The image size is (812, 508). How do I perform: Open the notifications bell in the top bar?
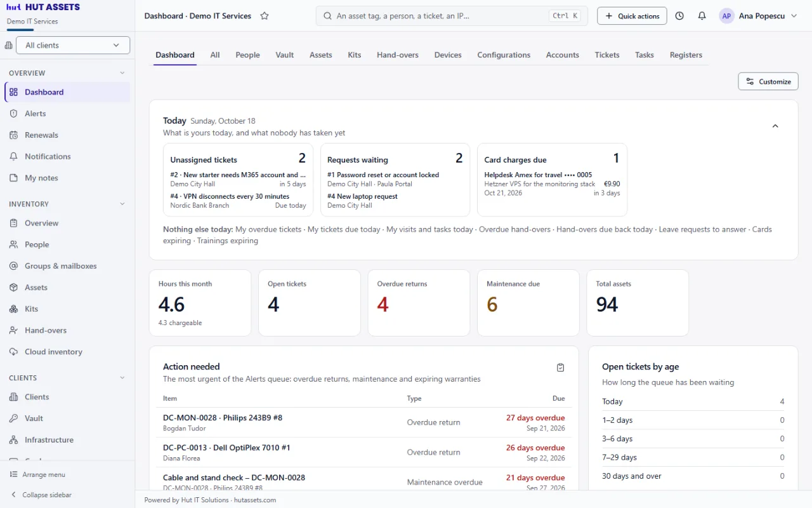(702, 16)
